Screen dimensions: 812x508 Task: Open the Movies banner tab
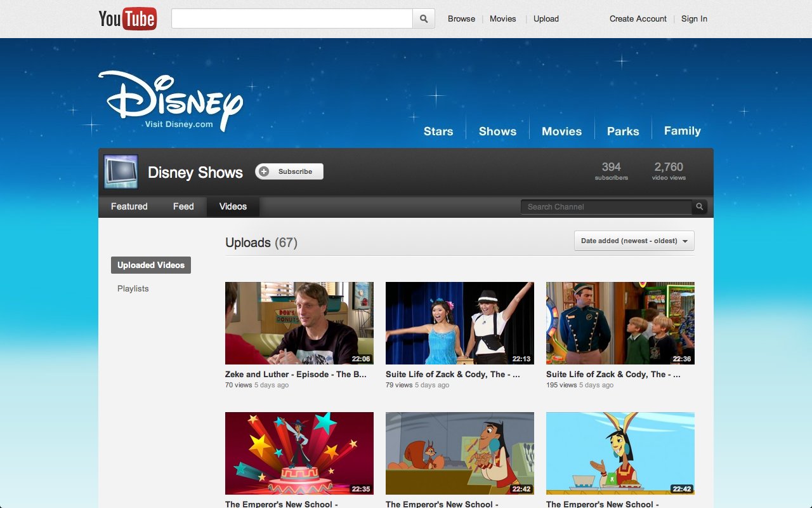coord(561,131)
